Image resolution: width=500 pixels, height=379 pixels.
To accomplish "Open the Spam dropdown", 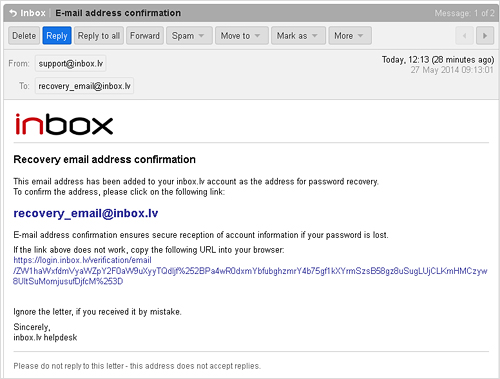I will (x=189, y=36).
